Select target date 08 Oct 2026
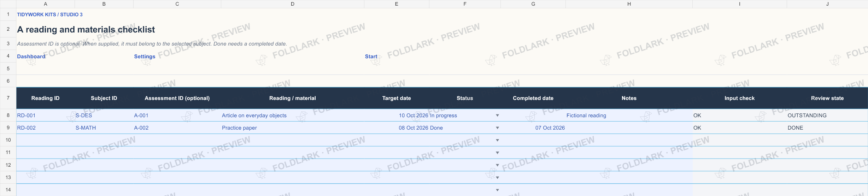Viewport: 868px width, 196px height. pyautogui.click(x=397, y=128)
